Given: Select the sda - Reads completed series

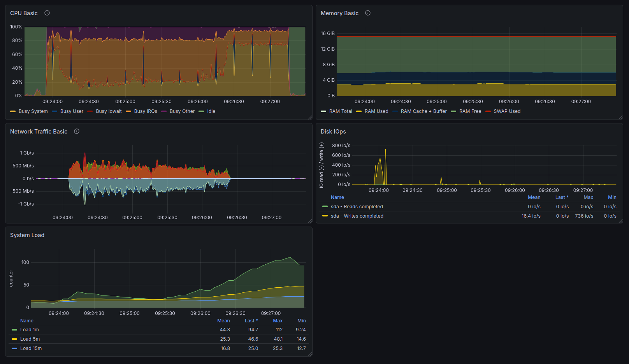Looking at the screenshot, I should tap(357, 207).
